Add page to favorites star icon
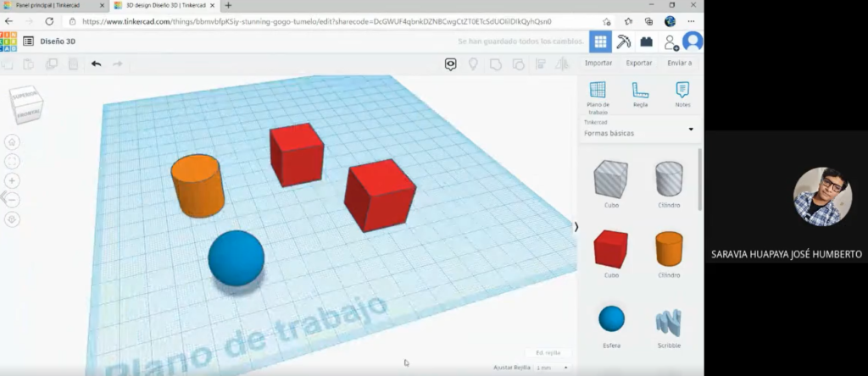 coord(606,21)
